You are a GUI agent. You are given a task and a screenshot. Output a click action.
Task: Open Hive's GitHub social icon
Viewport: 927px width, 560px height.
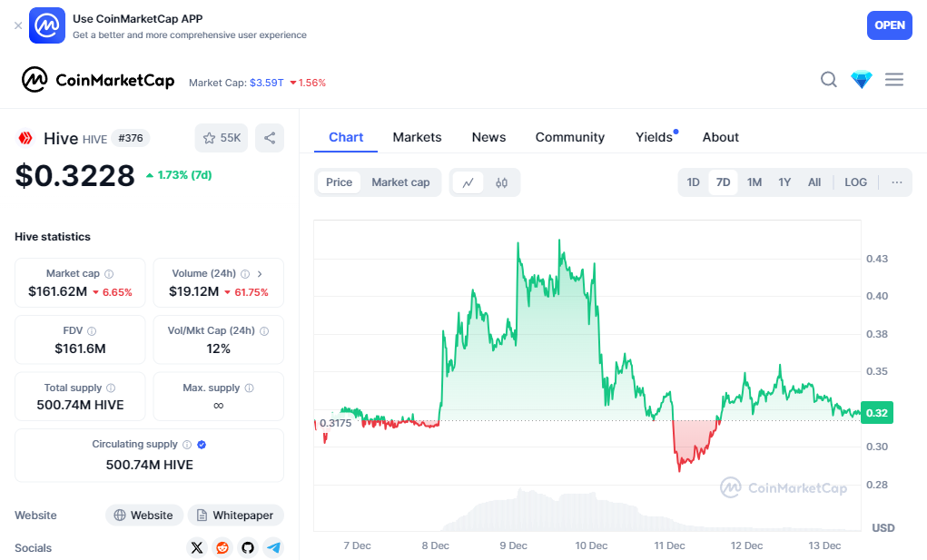[x=248, y=547]
